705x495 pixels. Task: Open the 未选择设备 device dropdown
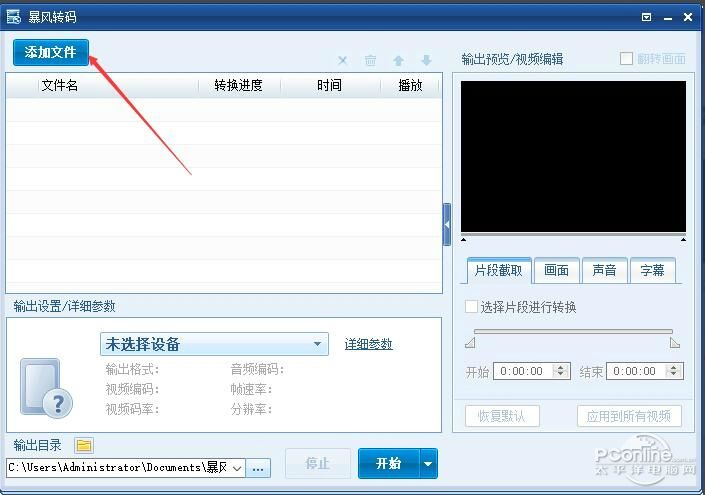[x=214, y=344]
